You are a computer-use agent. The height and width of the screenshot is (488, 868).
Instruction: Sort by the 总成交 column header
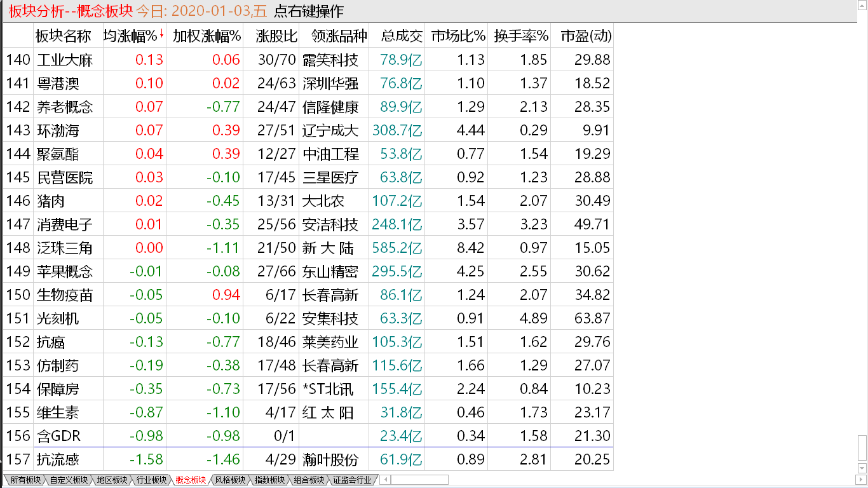[402, 36]
